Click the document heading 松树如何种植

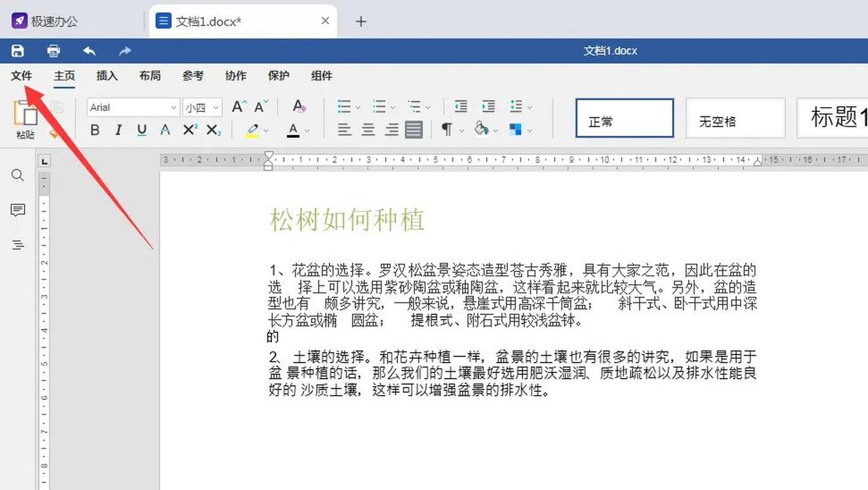347,220
